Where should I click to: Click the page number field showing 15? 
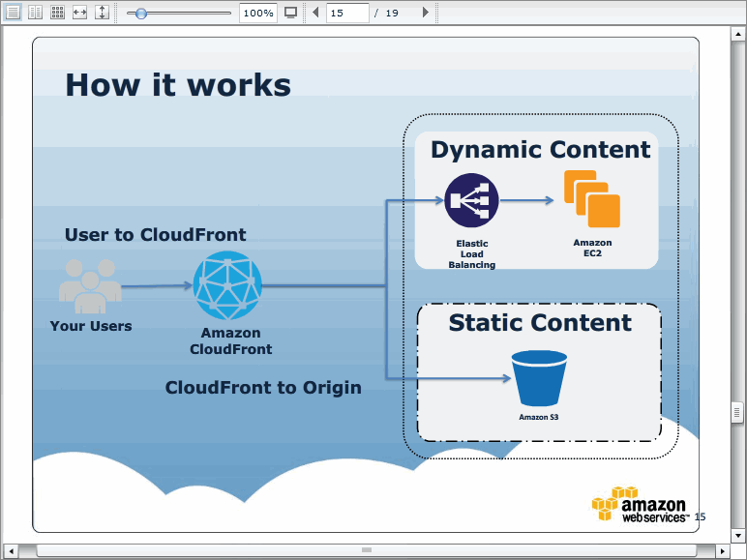(x=347, y=13)
